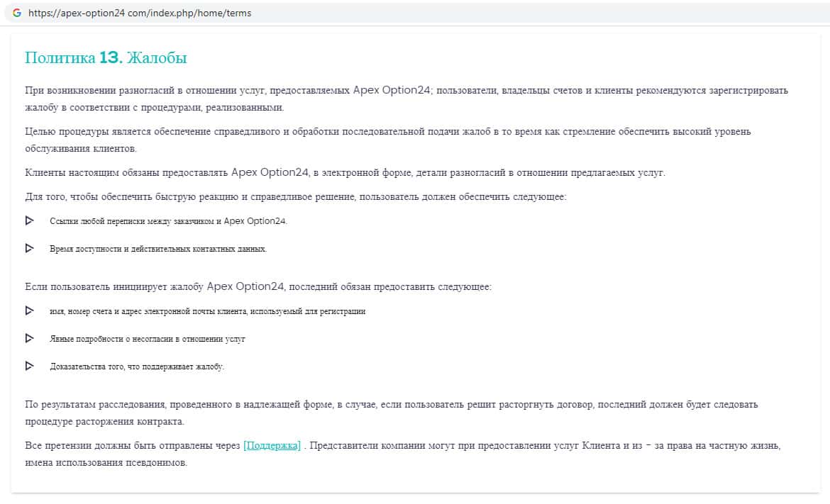Click triangle bullet beside 'Явные подробности'

(x=30, y=338)
